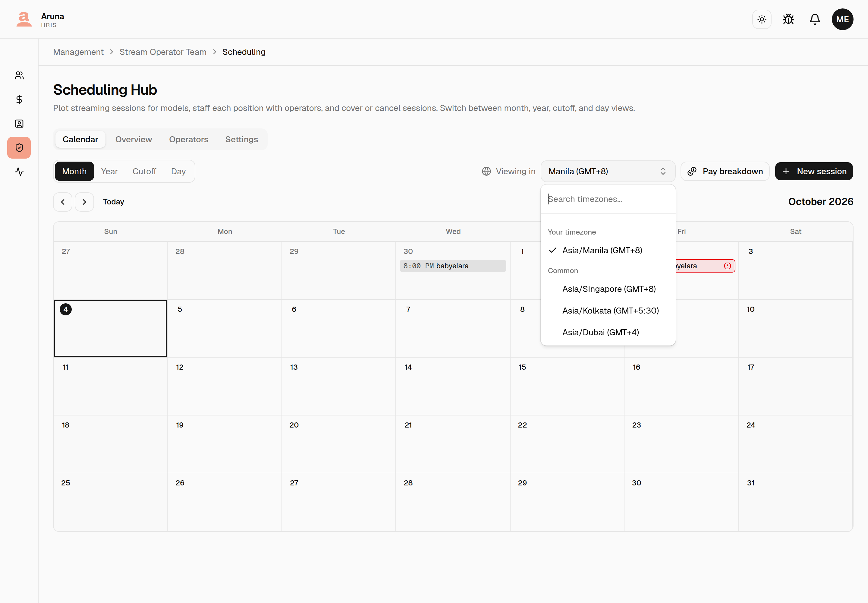
Task: Open the activity pulse sidebar icon
Action: click(x=19, y=172)
